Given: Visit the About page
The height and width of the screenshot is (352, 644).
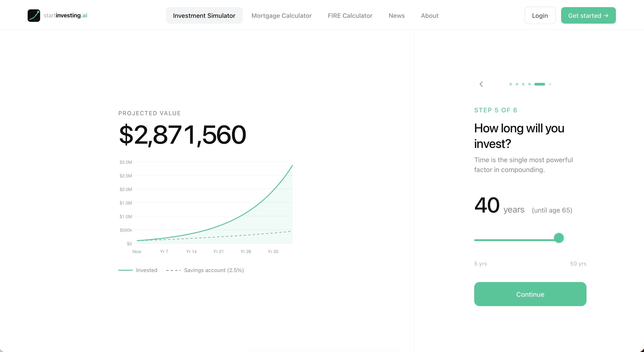Looking at the screenshot, I should click(x=429, y=16).
